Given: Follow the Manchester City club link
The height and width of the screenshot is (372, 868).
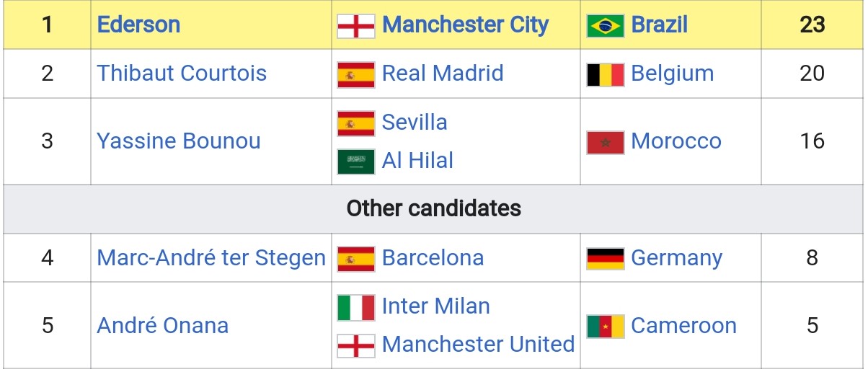Looking at the screenshot, I should tap(465, 25).
